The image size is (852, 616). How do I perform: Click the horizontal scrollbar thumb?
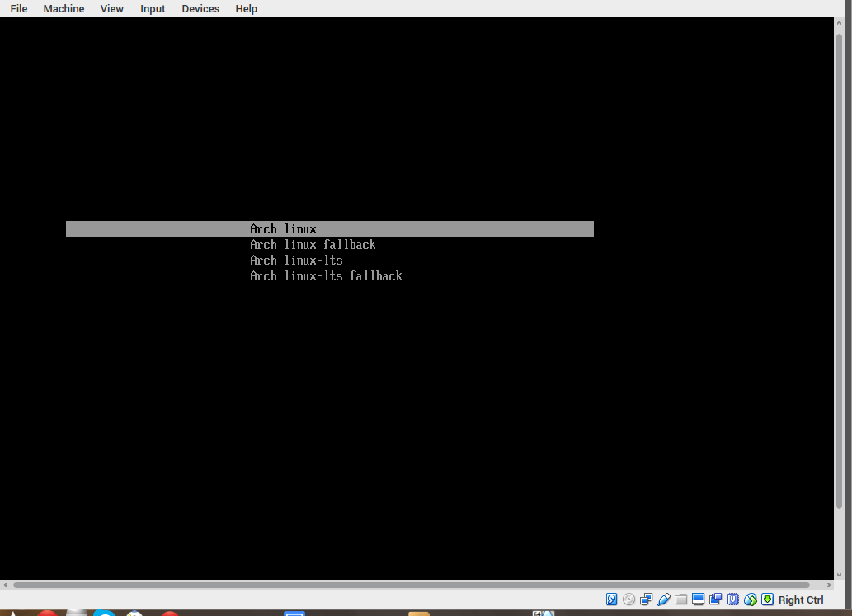click(x=412, y=585)
